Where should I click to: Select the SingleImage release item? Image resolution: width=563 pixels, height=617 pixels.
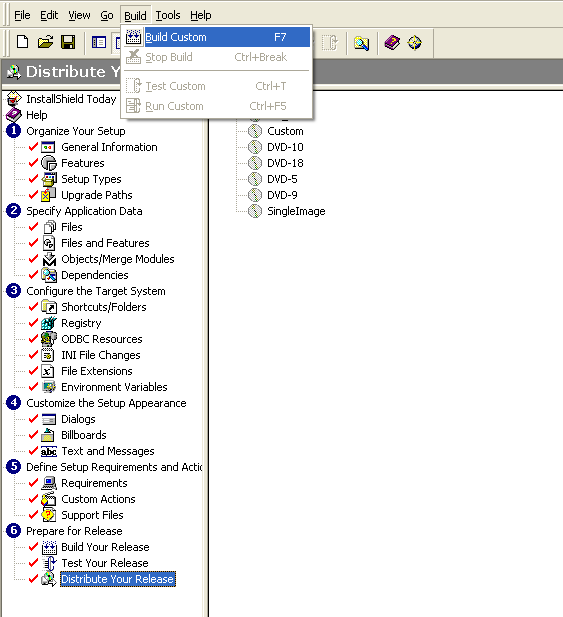coord(296,211)
